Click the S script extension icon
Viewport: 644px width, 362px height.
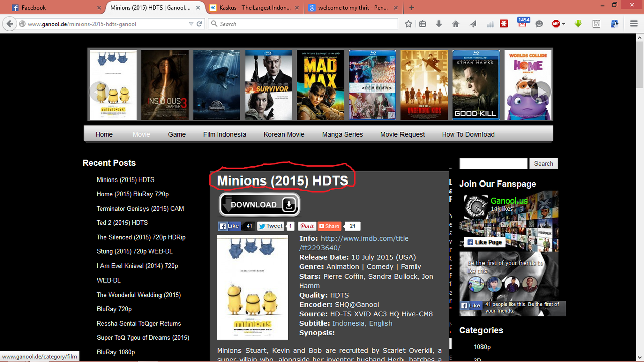pos(596,24)
